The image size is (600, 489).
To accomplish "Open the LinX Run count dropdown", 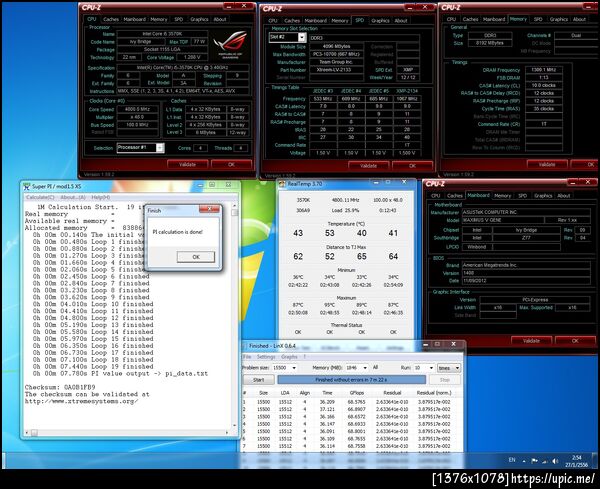I will click(431, 368).
